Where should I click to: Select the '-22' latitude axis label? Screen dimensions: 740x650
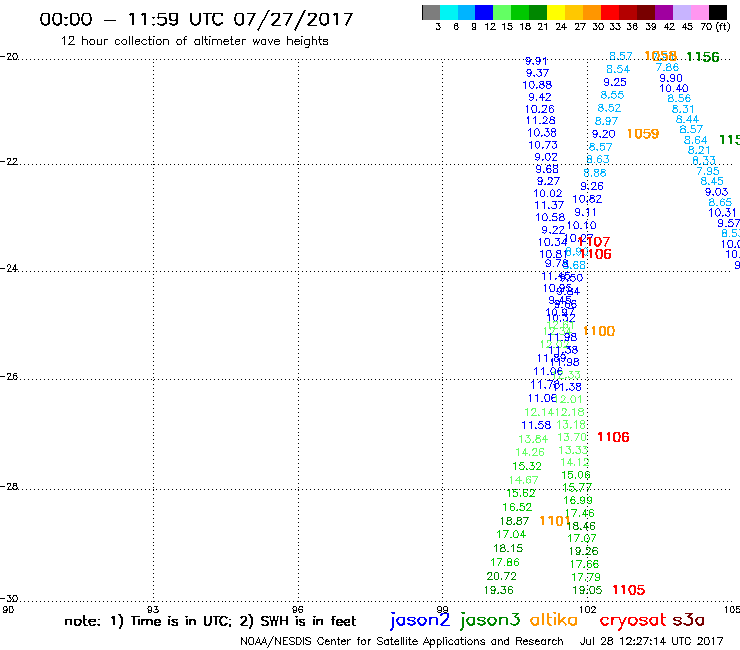(9, 161)
